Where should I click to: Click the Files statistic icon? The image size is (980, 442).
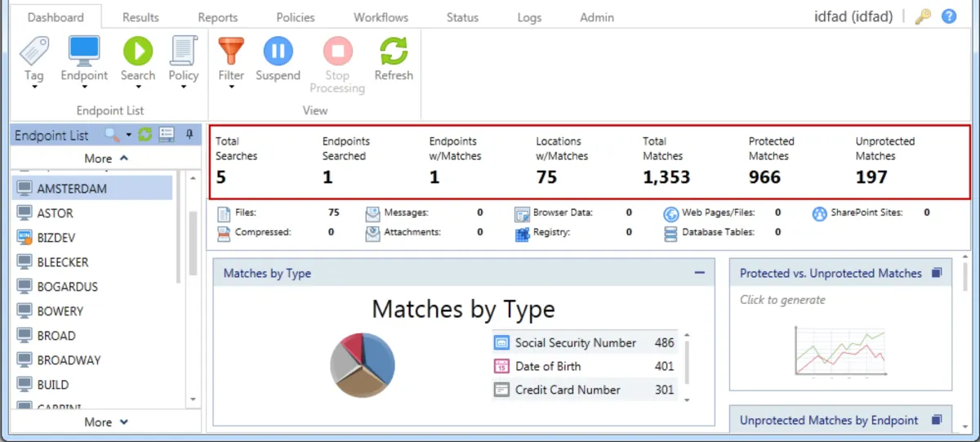[224, 215]
